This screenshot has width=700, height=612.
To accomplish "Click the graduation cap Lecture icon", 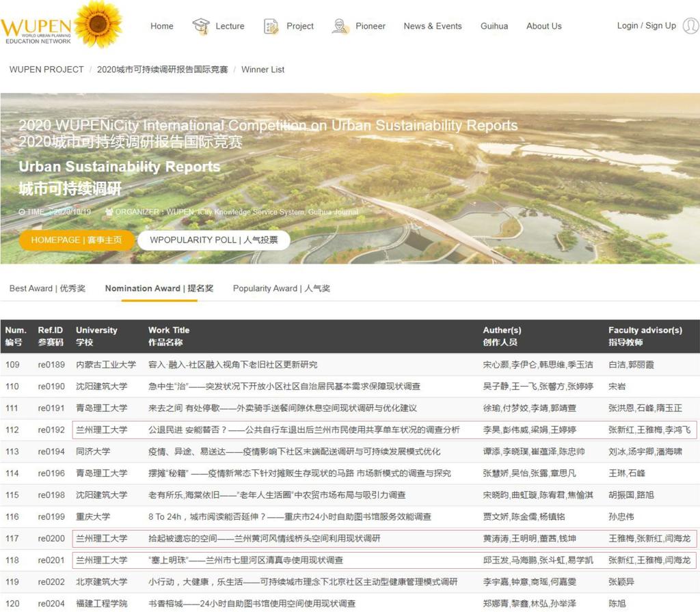I will point(201,26).
